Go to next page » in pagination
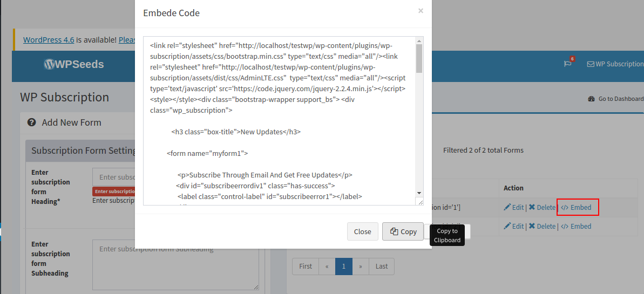 coord(361,266)
